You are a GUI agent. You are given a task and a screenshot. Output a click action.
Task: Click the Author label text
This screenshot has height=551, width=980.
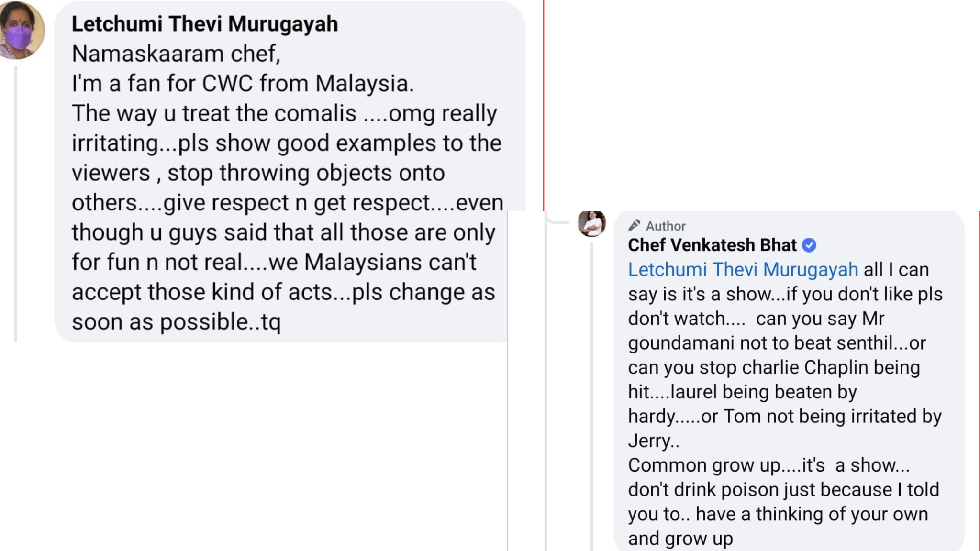[x=666, y=226]
